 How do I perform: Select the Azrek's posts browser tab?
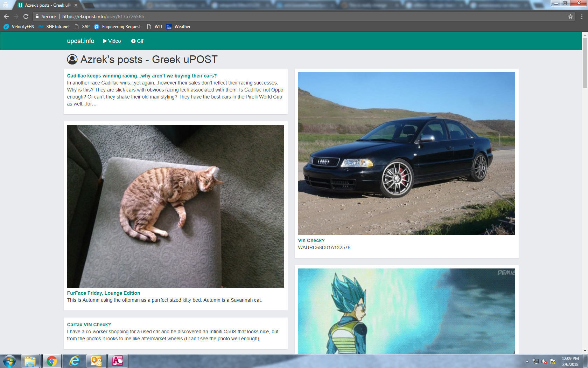coord(48,5)
